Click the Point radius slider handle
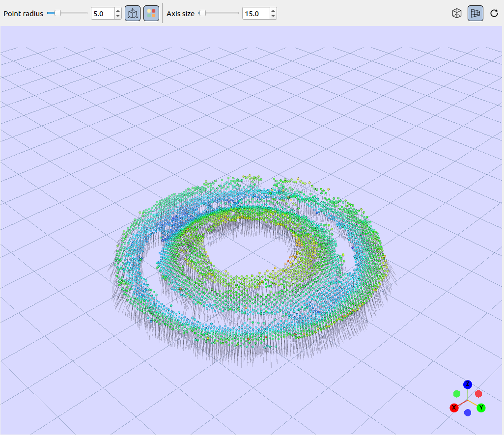This screenshot has height=435, width=504. pyautogui.click(x=57, y=13)
